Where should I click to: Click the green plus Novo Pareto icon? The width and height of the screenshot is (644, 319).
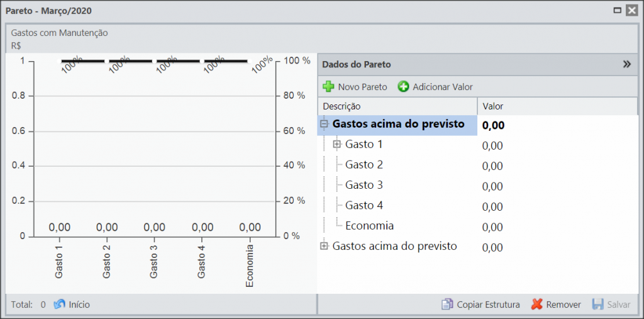[328, 87]
